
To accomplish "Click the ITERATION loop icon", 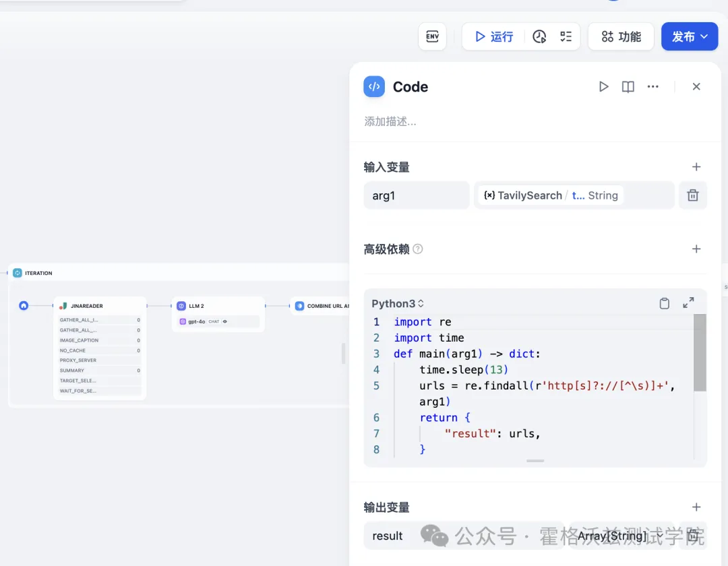I will pyautogui.click(x=17, y=273).
